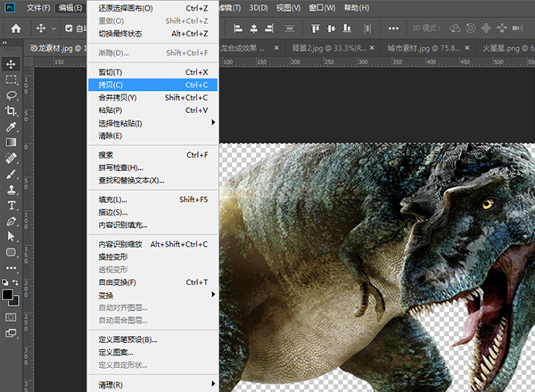The image size is (535, 392).
Task: Pick the Lasso tool
Action: pos(12,95)
